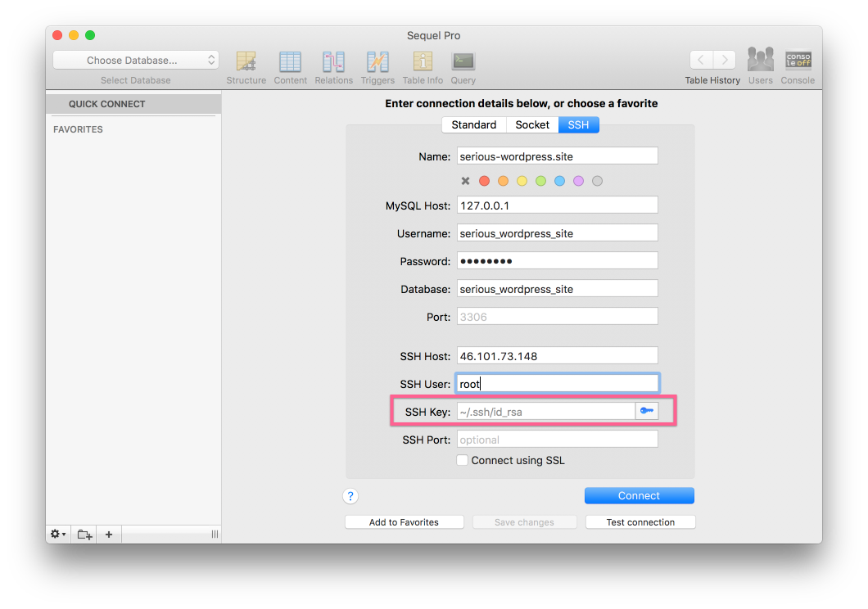Screen dimensions: 868x609
Task: Open the Triggers view icon
Action: point(377,61)
